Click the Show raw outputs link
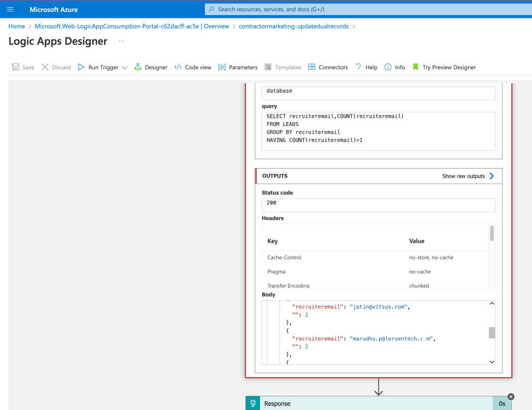The image size is (532, 410). click(463, 176)
